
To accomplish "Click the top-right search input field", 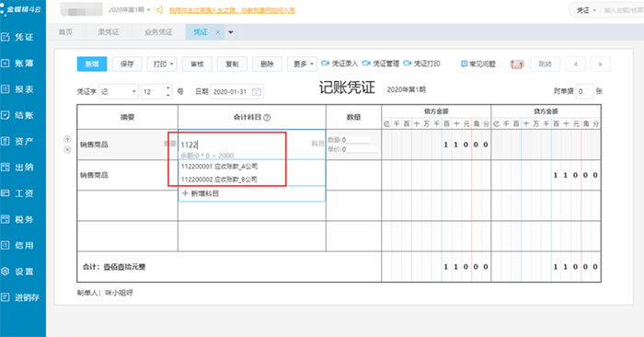I will [624, 10].
